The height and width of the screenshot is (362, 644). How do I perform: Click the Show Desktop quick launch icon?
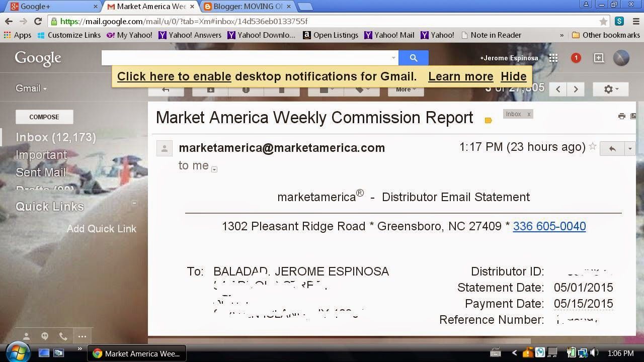tap(44, 353)
